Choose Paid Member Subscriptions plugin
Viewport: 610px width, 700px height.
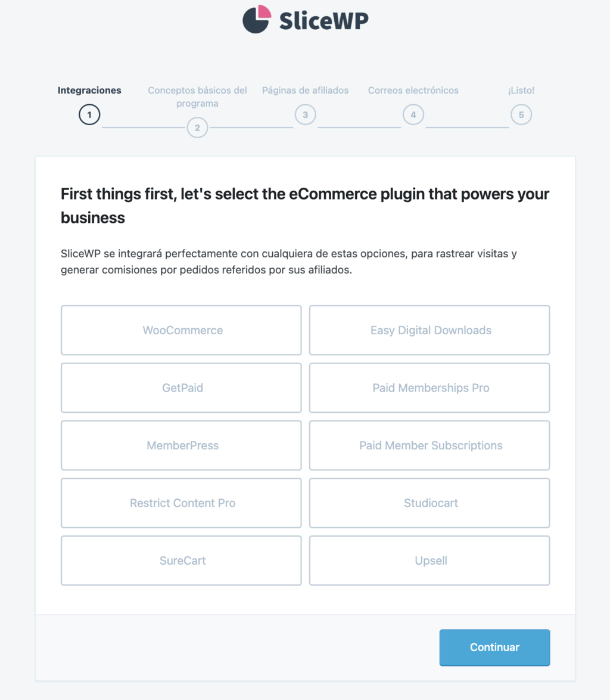coord(430,446)
